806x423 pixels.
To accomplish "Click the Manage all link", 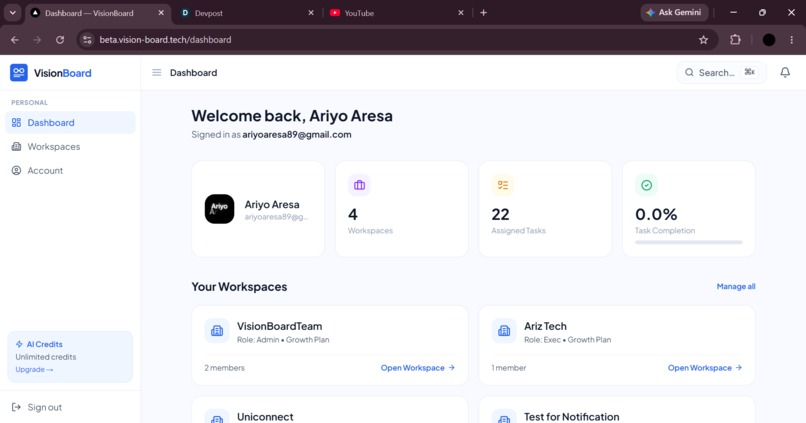I will (x=736, y=286).
